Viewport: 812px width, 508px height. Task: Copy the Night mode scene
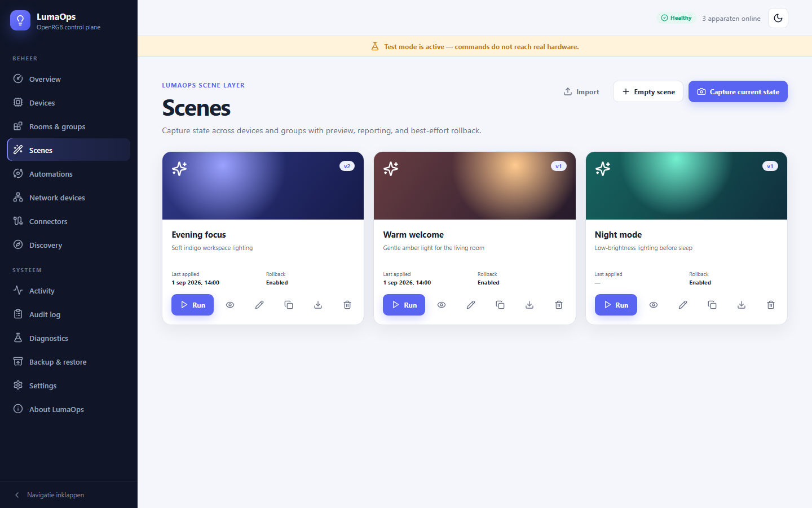click(712, 305)
